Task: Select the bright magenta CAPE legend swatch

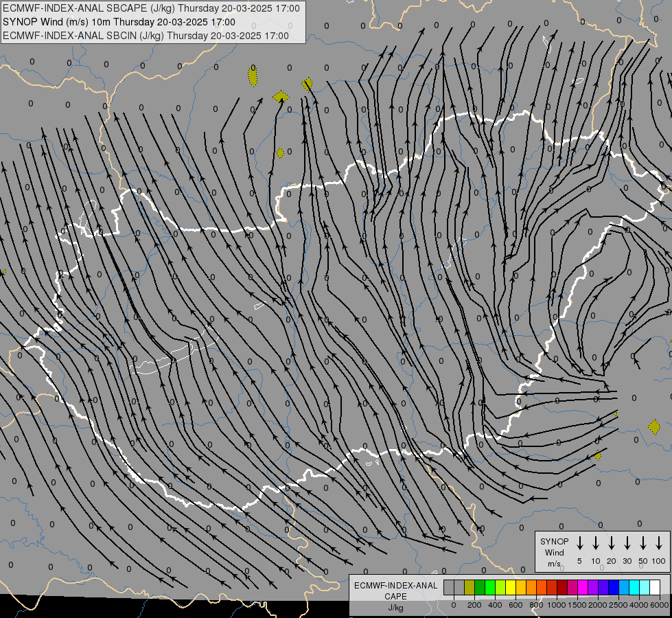Action: (583, 587)
